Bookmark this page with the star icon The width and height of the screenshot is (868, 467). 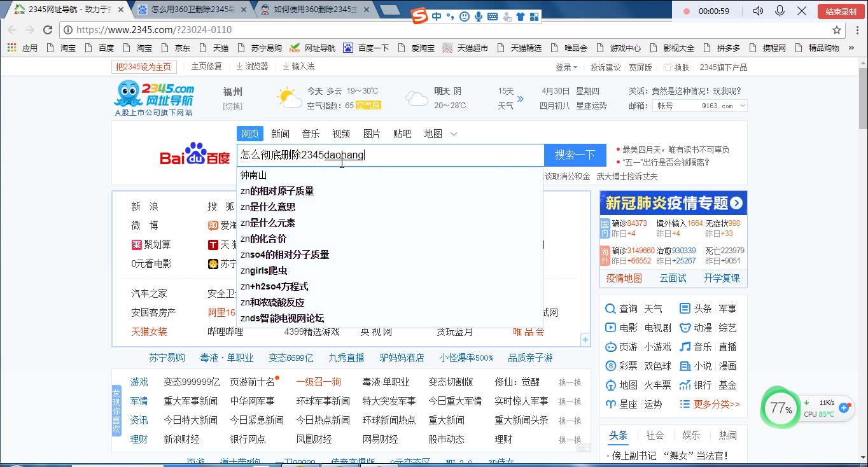[837, 30]
